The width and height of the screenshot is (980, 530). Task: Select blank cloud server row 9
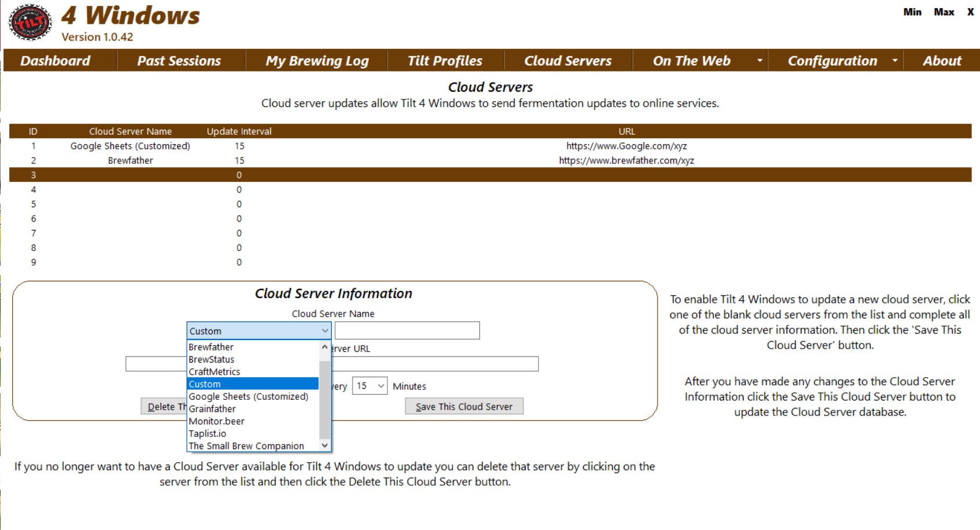[x=490, y=262]
